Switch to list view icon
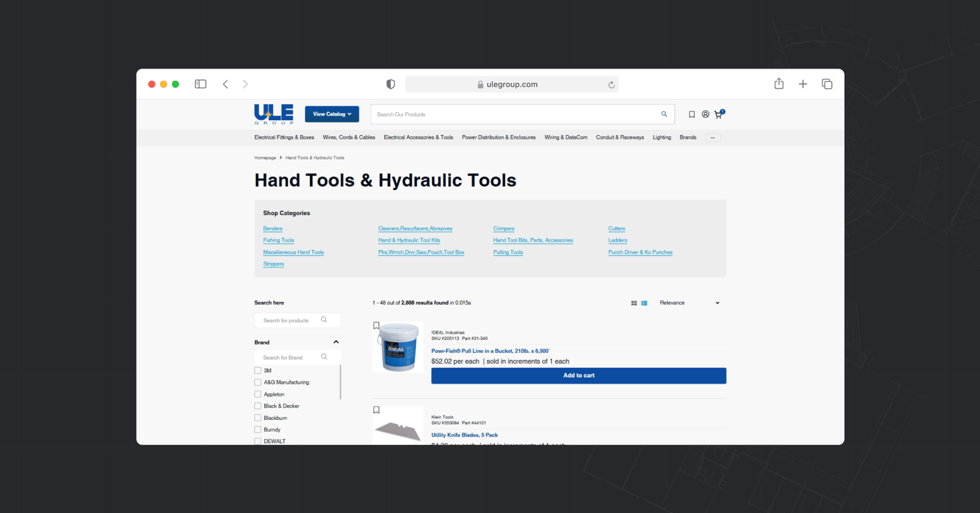Image resolution: width=980 pixels, height=513 pixels. coord(644,303)
